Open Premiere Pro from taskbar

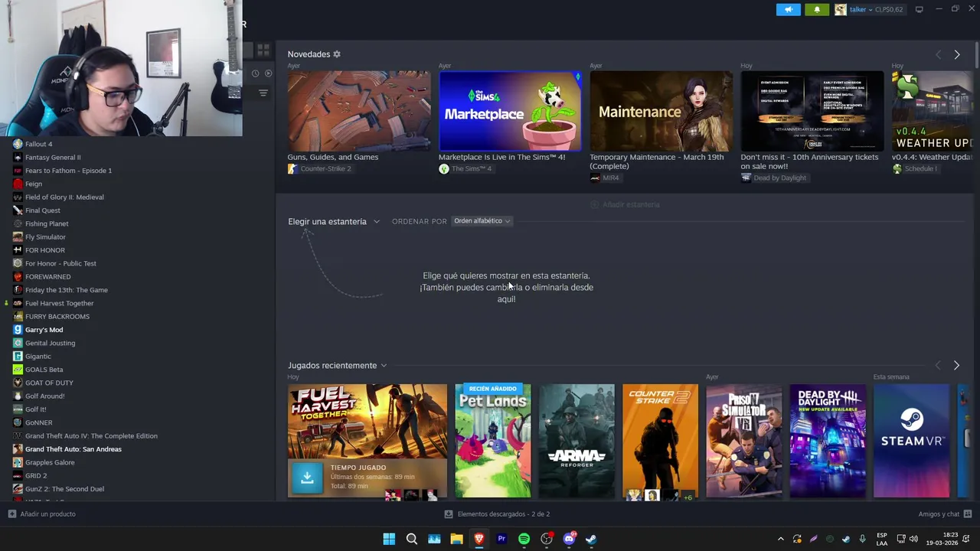(501, 539)
